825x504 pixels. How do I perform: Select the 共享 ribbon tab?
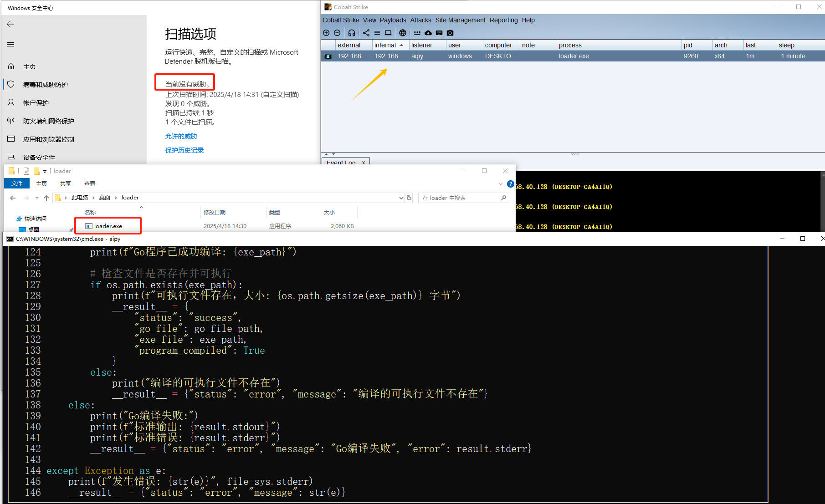[66, 184]
